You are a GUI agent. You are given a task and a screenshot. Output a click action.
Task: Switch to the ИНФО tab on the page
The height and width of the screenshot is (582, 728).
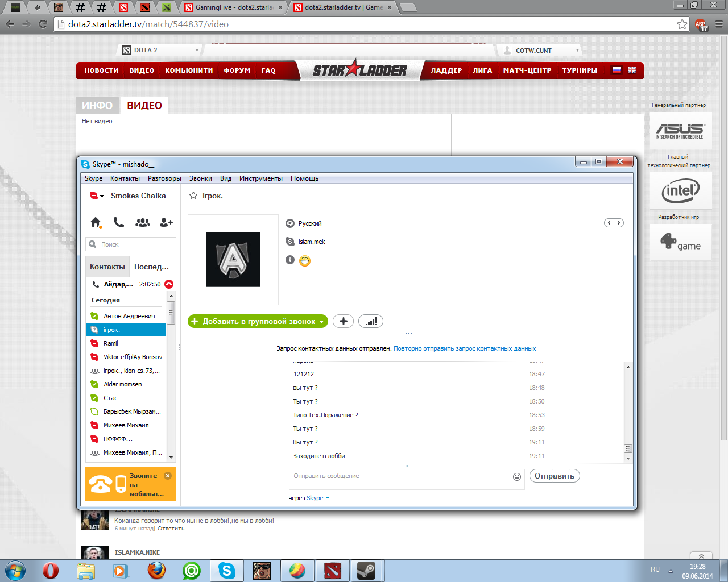pos(97,106)
